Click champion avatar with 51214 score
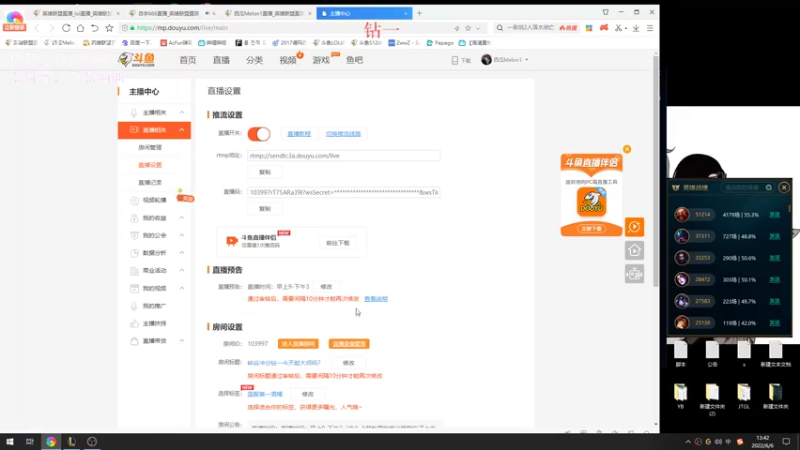The width and height of the screenshot is (800, 450). click(682, 215)
